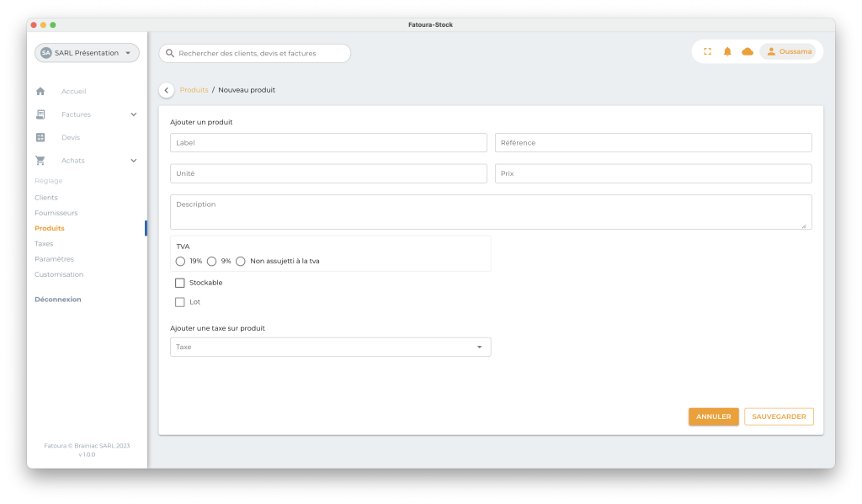Image resolution: width=862 pixels, height=504 pixels.
Task: Focus the Référence input field
Action: (653, 143)
